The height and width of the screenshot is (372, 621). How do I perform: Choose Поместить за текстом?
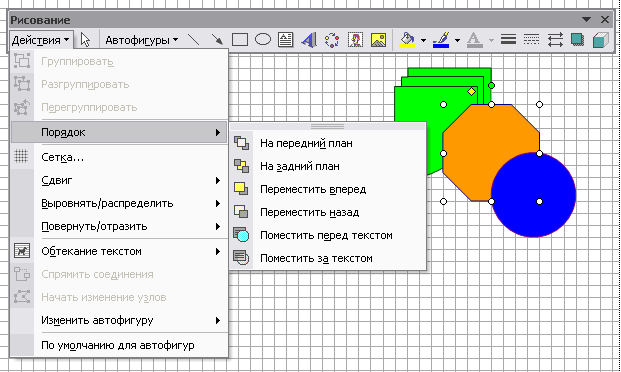[328, 258]
